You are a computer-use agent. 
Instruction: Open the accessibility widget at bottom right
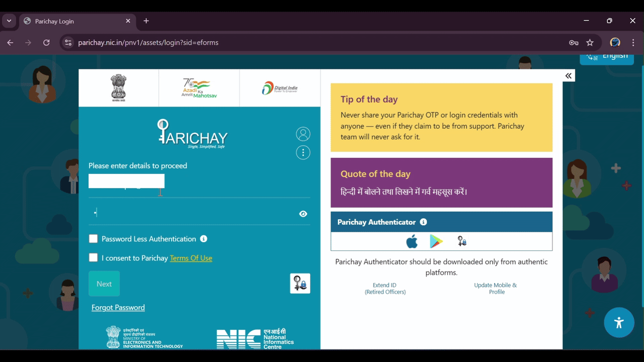[619, 322]
